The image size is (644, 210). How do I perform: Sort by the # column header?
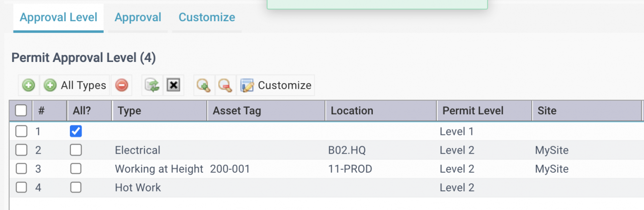[x=49, y=111]
